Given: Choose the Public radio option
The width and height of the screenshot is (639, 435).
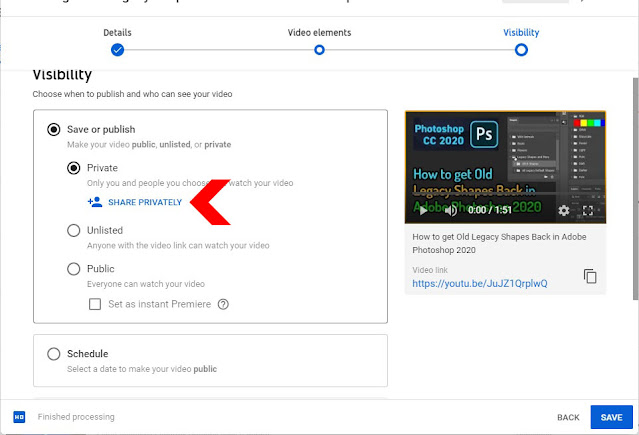Looking at the screenshot, I should (x=73, y=269).
